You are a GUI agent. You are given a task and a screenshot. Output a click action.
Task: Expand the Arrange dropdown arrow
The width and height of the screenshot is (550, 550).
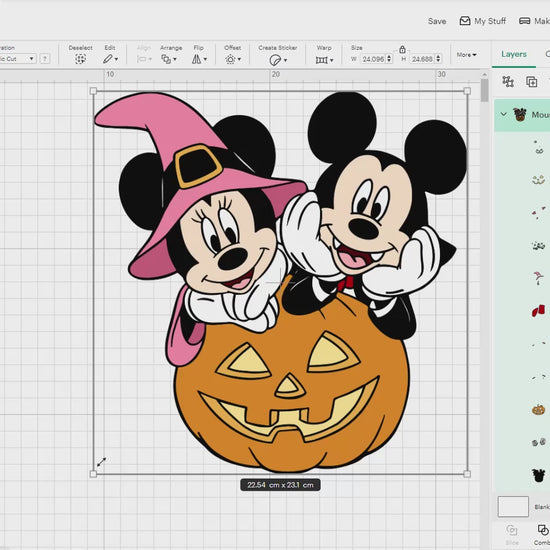[x=175, y=60]
